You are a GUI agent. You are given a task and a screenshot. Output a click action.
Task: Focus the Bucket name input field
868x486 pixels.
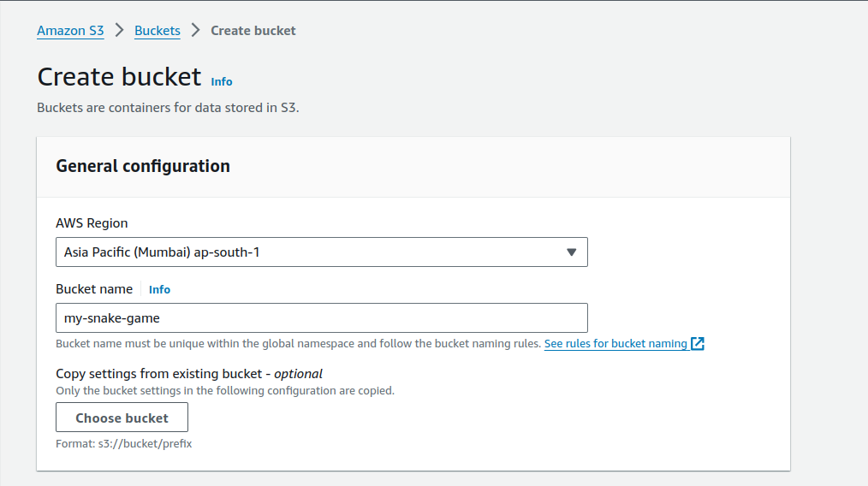tap(322, 317)
